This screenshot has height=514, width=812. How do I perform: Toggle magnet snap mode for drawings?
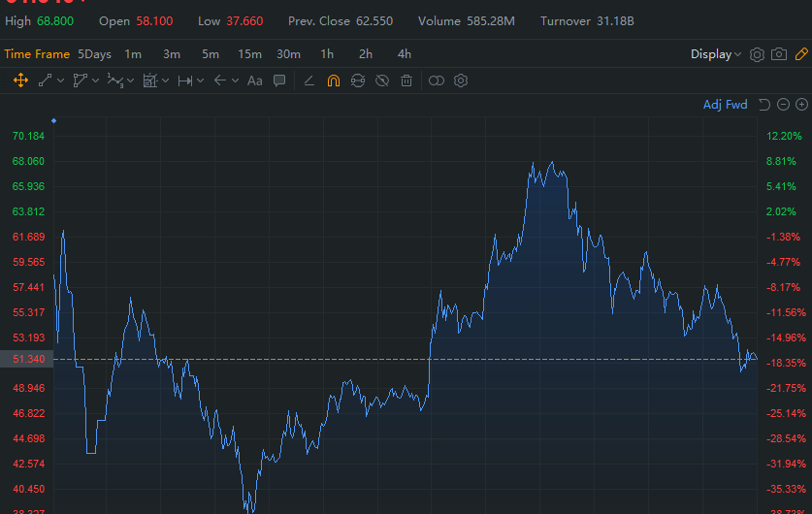pyautogui.click(x=333, y=80)
